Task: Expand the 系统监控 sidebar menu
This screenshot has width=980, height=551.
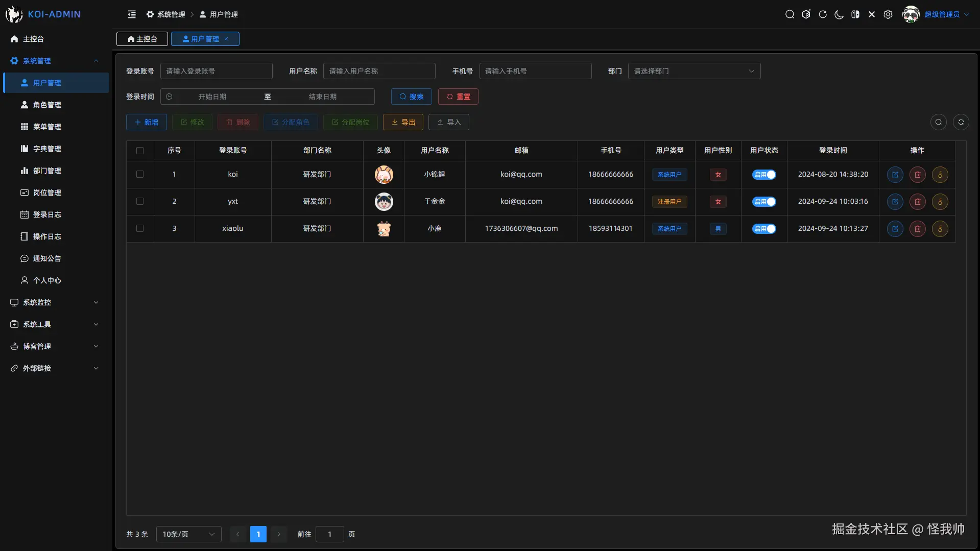Action: 55,302
